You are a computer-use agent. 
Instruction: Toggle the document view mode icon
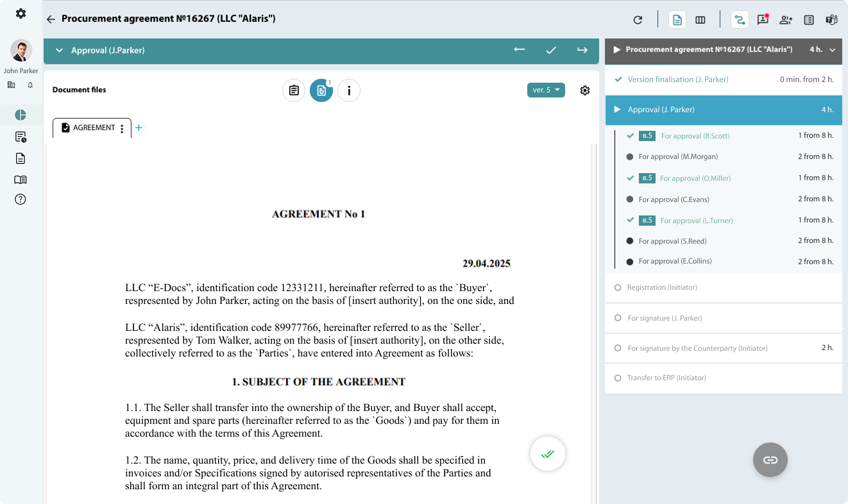(677, 20)
